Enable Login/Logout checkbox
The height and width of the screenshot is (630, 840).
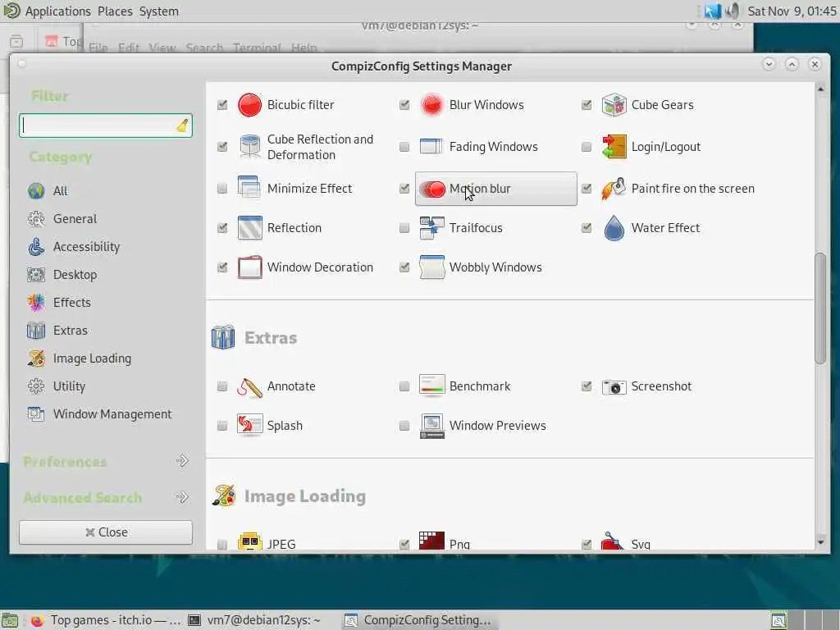587,147
